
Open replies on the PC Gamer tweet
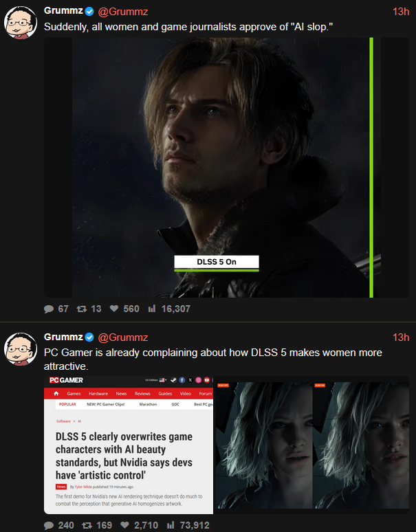59,525
